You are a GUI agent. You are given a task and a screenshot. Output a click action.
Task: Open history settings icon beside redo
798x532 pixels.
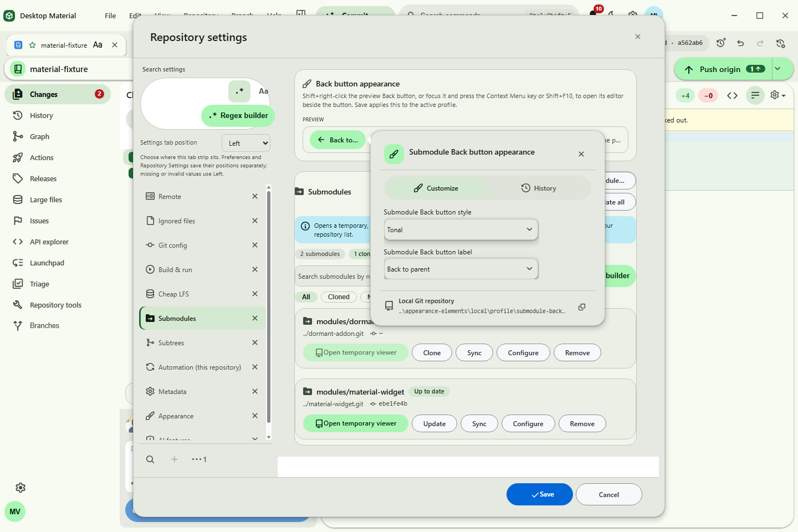point(780,43)
